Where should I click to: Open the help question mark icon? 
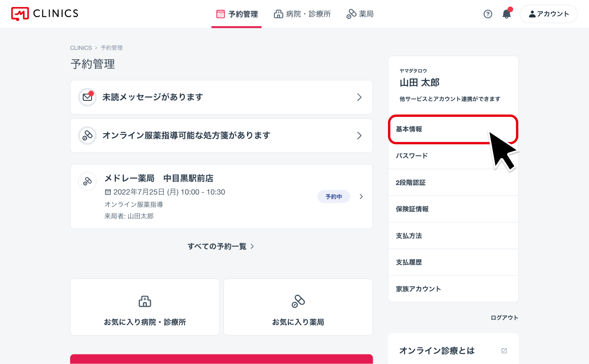pyautogui.click(x=488, y=14)
